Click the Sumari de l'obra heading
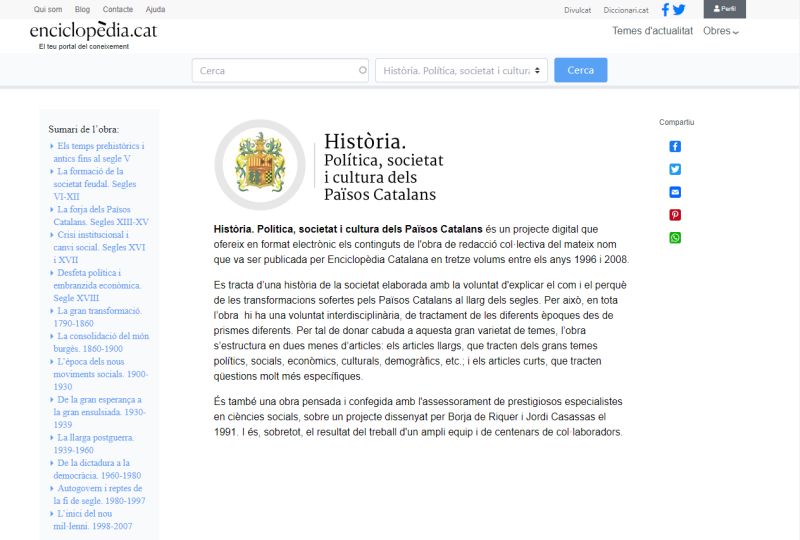The height and width of the screenshot is (540, 800). coord(84,129)
